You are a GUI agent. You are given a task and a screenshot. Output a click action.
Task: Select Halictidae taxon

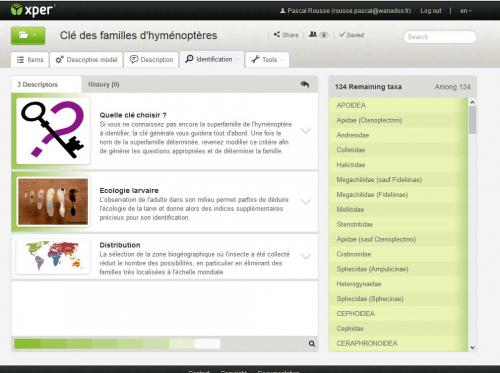398,165
